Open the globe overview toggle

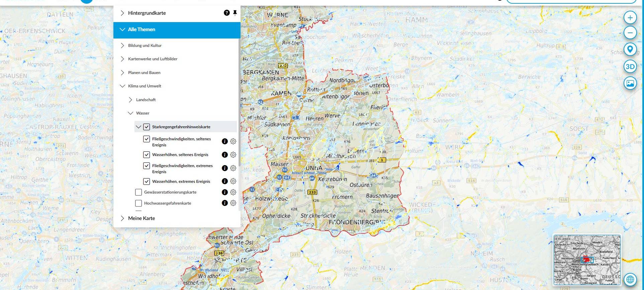pyautogui.click(x=630, y=279)
